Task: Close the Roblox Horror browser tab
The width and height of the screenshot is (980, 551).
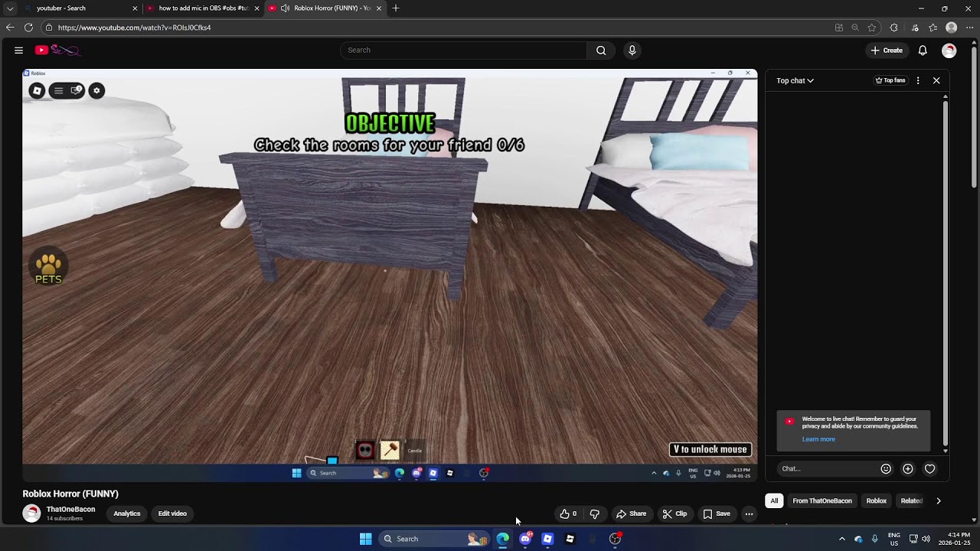Action: click(x=379, y=8)
